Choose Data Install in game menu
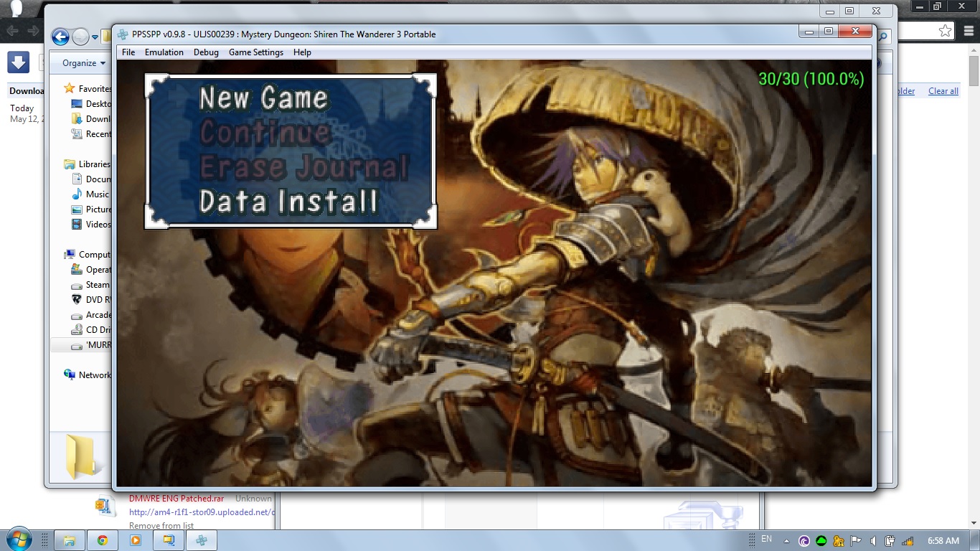 click(288, 202)
